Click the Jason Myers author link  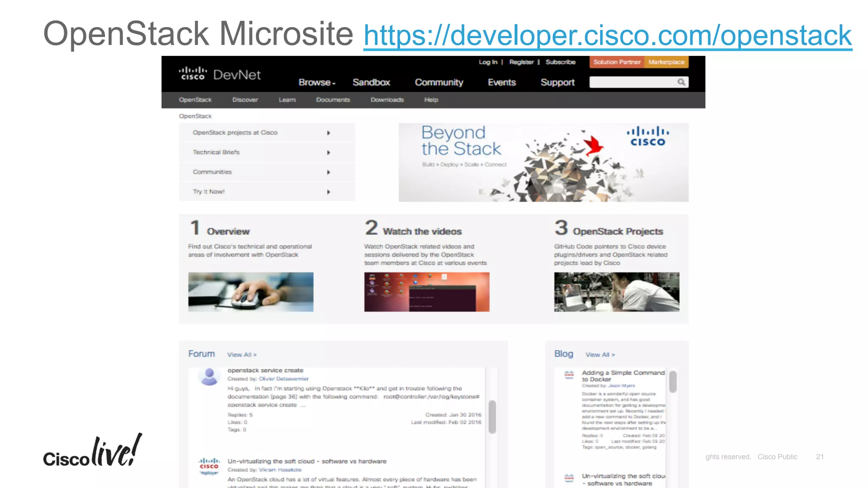pos(621,386)
